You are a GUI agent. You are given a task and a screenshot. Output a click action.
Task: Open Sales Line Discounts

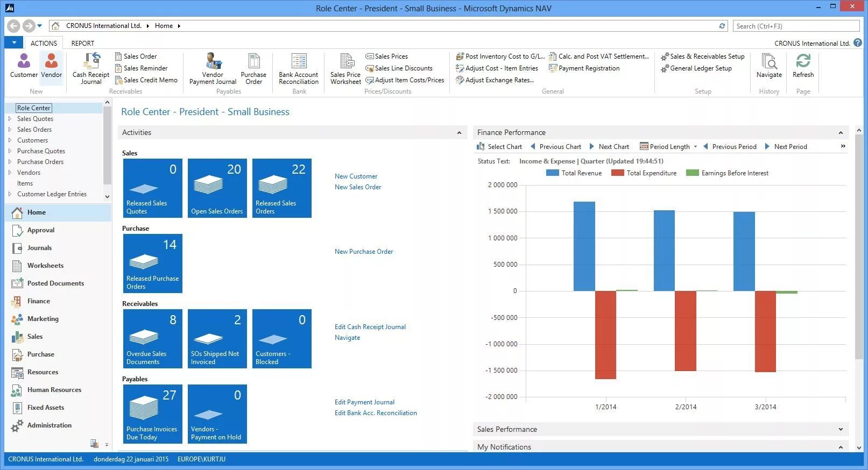click(x=399, y=68)
